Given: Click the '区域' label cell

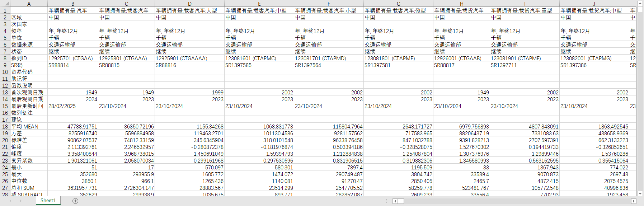Looking at the screenshot, I should point(29,17).
